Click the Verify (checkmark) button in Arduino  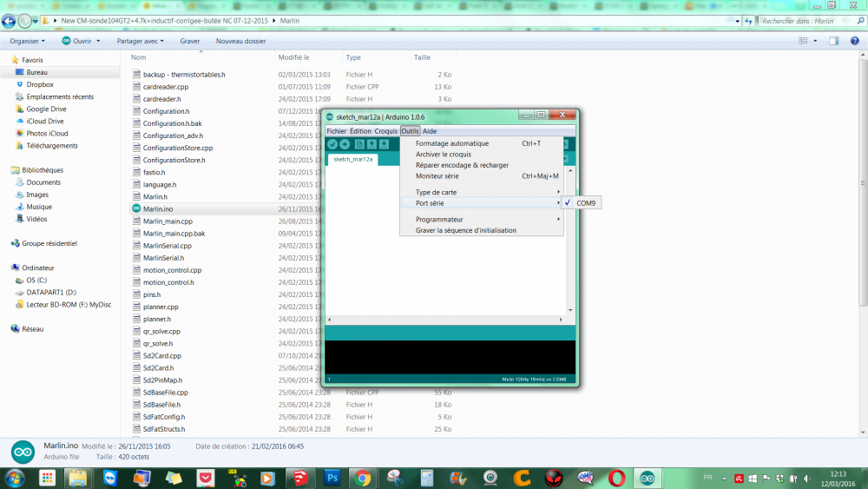[332, 144]
